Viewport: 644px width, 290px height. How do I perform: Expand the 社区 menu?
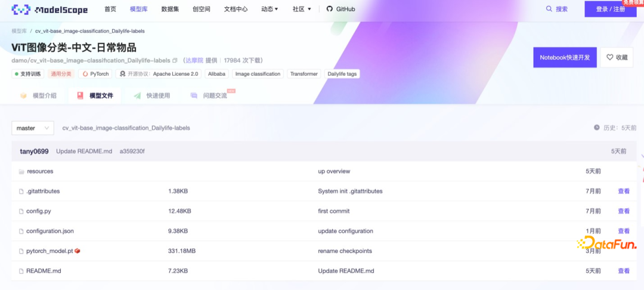coord(302,8)
